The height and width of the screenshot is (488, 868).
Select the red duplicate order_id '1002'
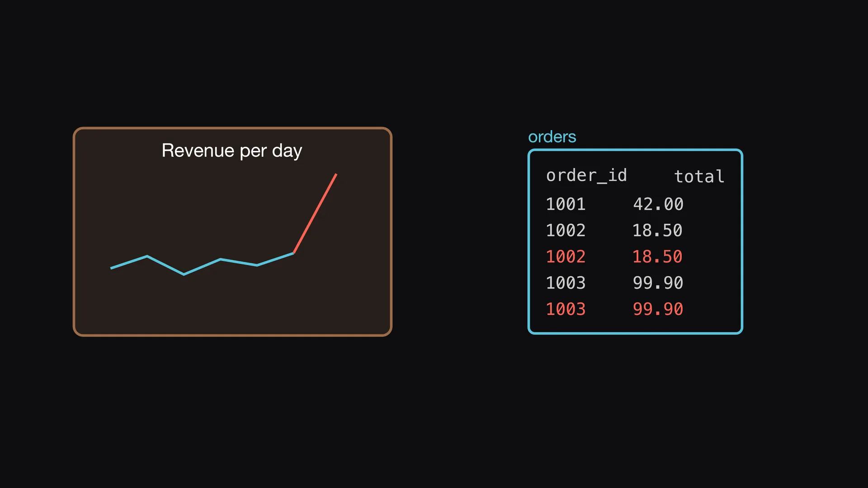point(566,257)
